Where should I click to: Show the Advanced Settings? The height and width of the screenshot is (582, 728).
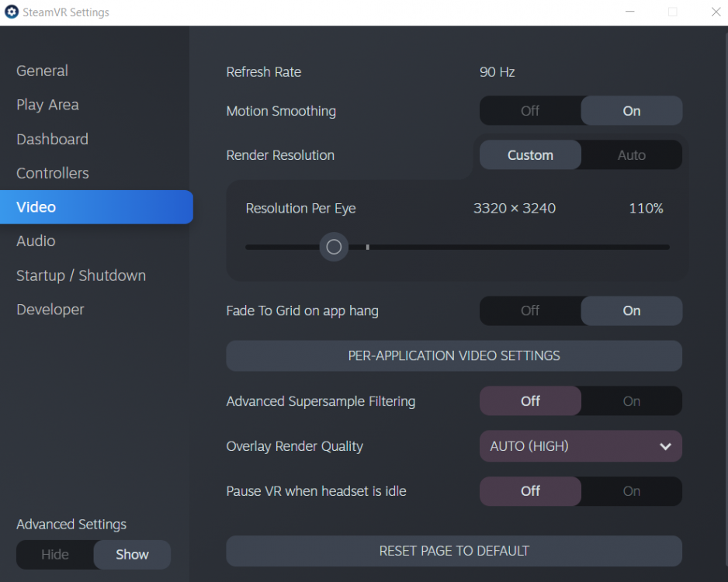(x=132, y=554)
